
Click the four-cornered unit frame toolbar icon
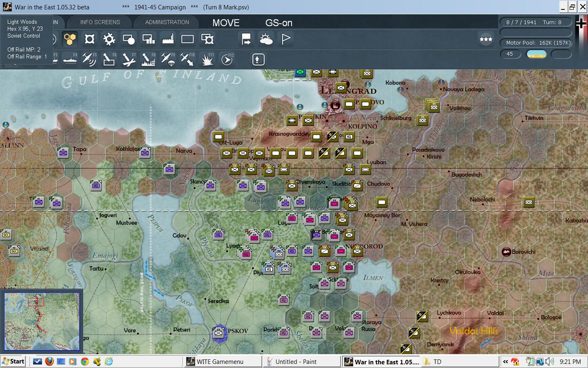point(89,39)
